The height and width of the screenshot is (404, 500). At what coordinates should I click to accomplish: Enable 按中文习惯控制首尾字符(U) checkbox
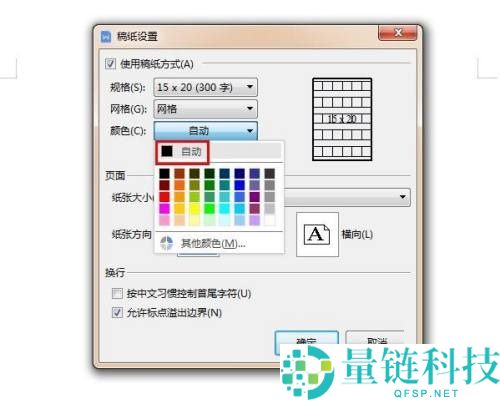[117, 294]
